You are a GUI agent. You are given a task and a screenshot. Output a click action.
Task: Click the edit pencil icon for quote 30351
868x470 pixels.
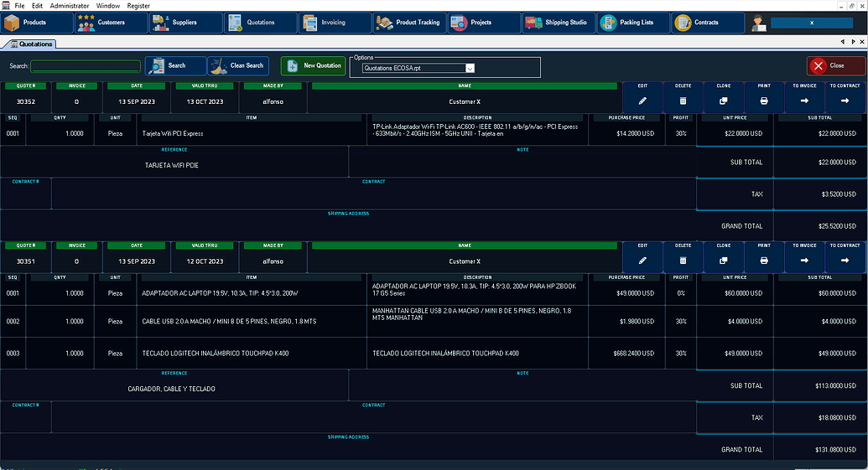(x=642, y=261)
